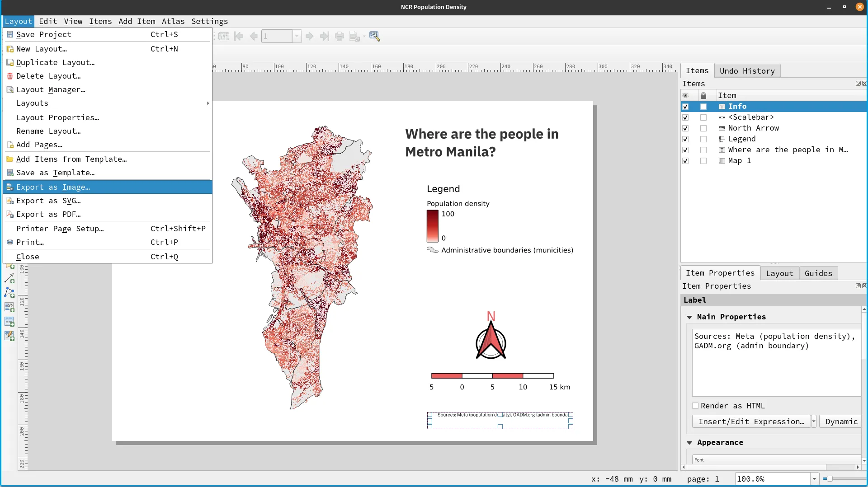This screenshot has height=487, width=868.
Task: Collapse the Main Properties section
Action: click(x=690, y=317)
